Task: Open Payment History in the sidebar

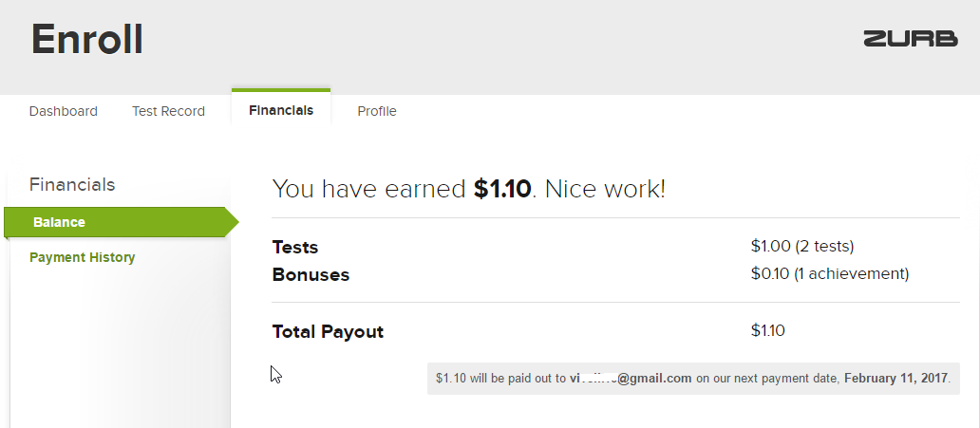Action: coord(83,257)
